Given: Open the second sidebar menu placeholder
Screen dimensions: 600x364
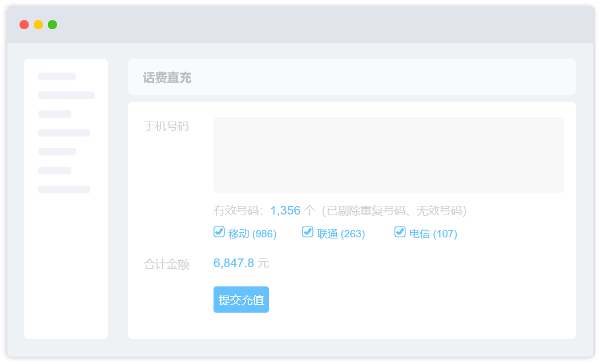Looking at the screenshot, I should click(66, 95).
